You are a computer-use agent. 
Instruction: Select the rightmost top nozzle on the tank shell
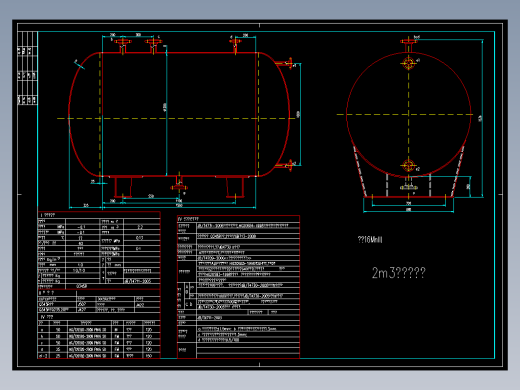tap(235, 46)
